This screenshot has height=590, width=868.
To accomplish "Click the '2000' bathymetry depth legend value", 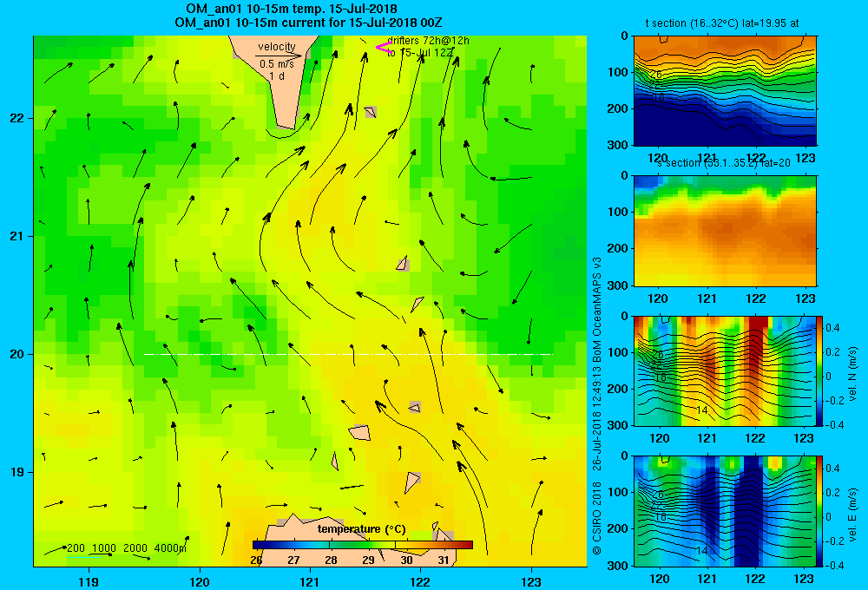I will coord(135,548).
